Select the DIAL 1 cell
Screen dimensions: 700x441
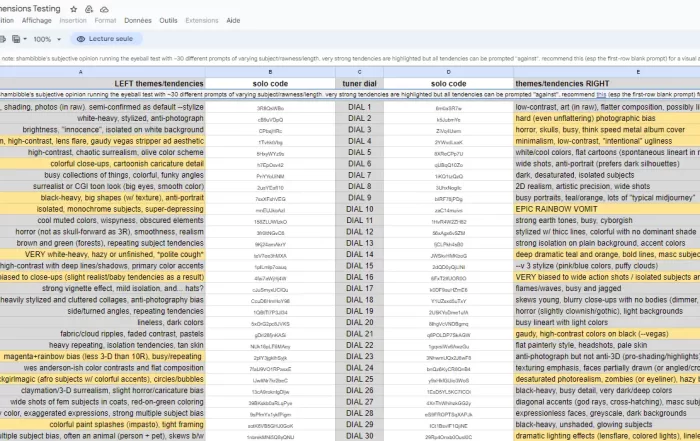359,107
